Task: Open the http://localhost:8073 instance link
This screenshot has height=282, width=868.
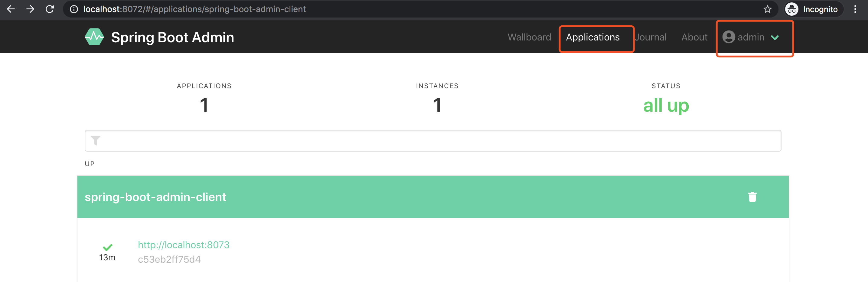Action: (184, 245)
